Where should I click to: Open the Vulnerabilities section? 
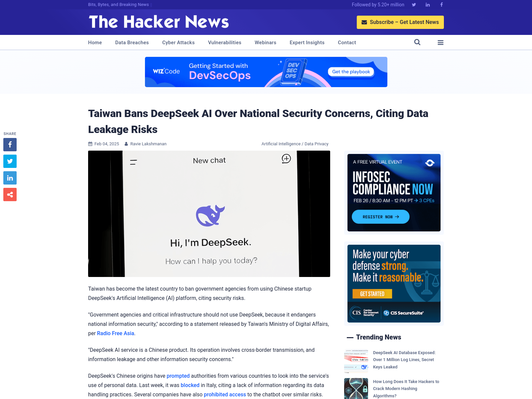coord(225,43)
